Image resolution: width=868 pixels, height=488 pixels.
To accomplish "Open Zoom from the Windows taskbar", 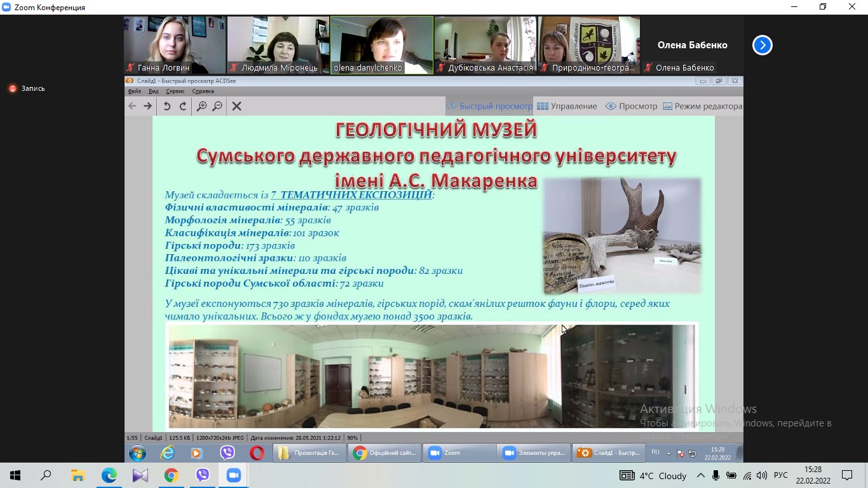I will 233,475.
